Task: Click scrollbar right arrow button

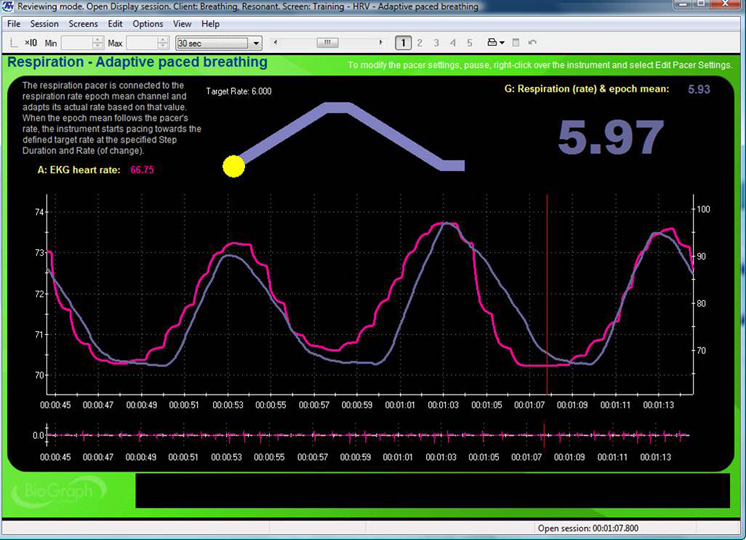Action: click(381, 43)
